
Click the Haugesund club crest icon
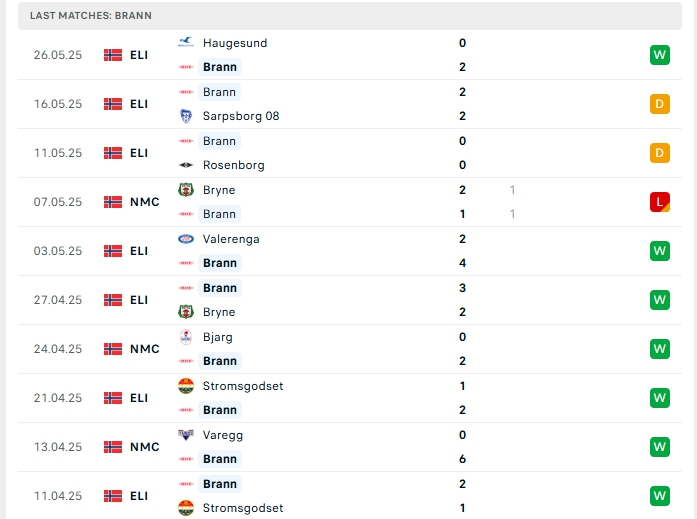tap(185, 43)
